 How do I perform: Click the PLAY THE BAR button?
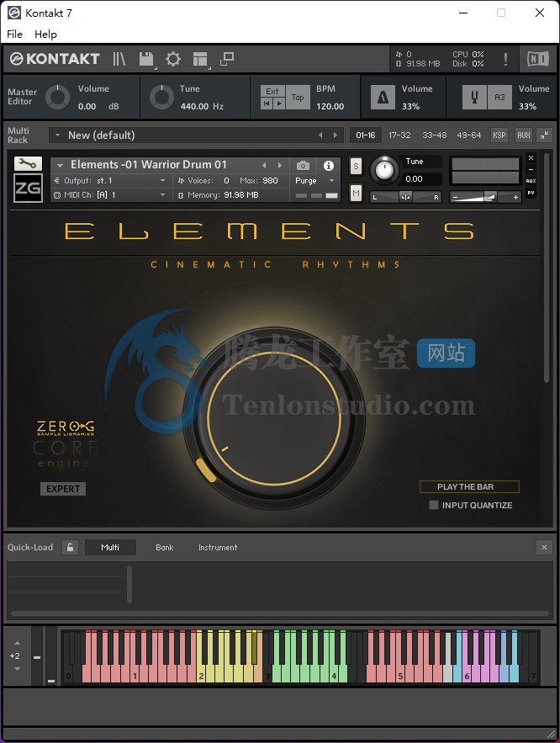(x=469, y=486)
